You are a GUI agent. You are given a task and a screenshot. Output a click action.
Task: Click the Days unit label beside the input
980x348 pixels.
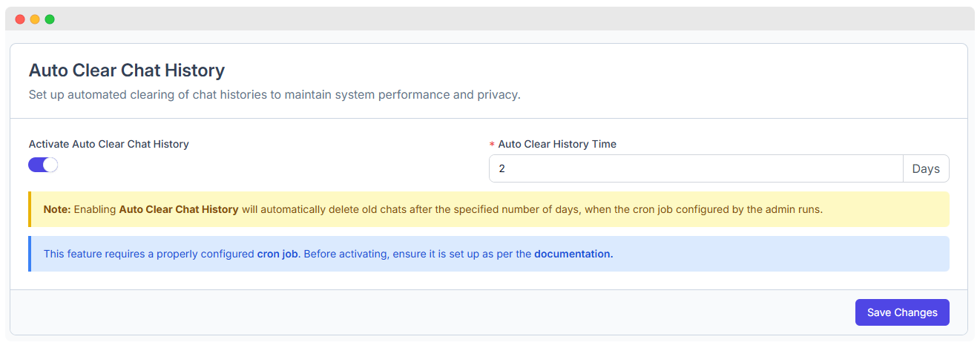[926, 168]
